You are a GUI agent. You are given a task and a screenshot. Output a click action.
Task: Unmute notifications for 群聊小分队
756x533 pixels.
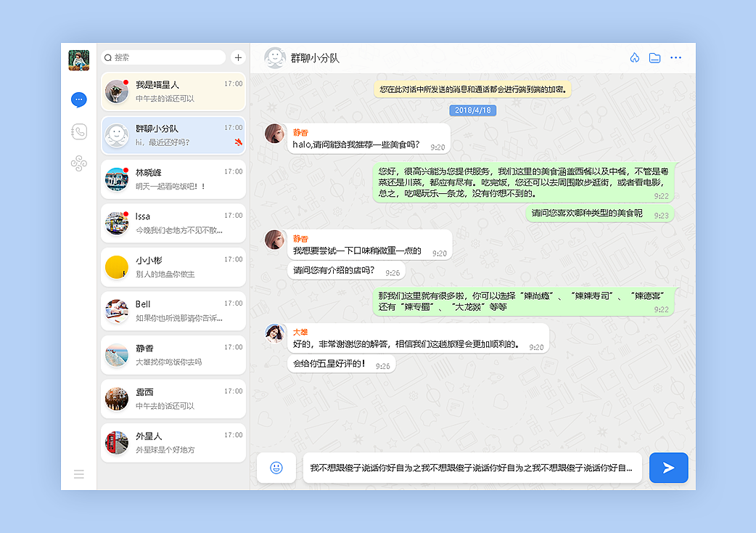(239, 143)
